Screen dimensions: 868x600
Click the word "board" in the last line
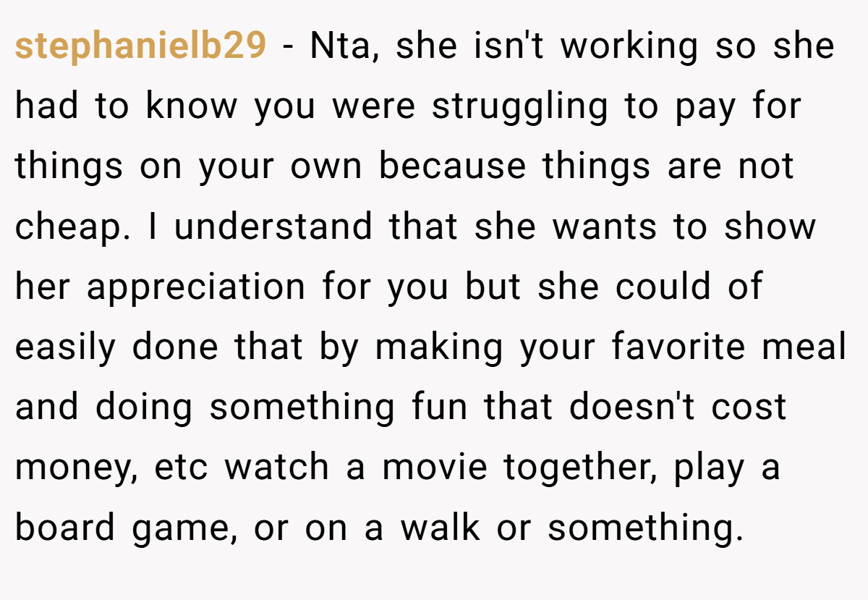pos(66,528)
